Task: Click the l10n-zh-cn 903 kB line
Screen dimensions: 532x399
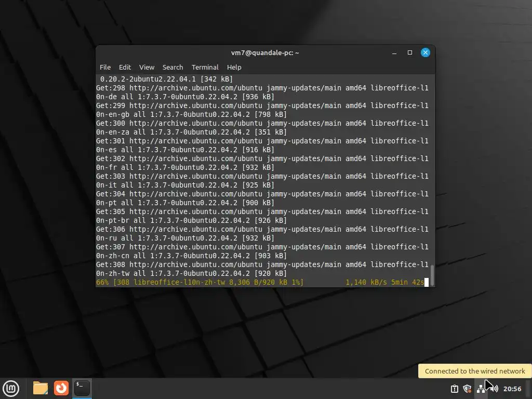Action: click(x=191, y=256)
